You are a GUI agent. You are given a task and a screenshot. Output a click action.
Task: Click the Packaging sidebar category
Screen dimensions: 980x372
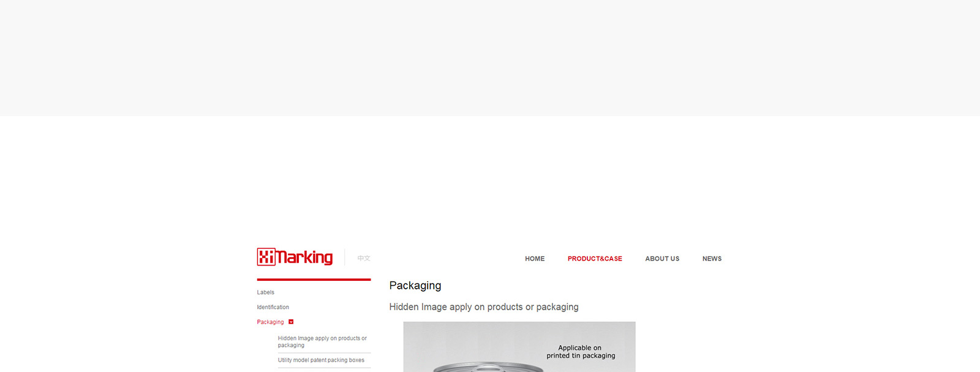click(x=270, y=322)
